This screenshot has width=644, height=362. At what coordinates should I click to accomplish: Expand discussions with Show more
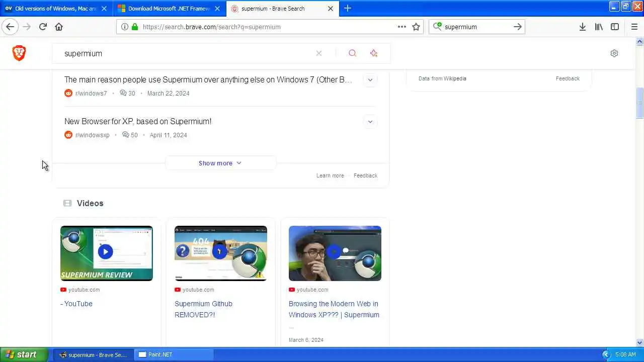220,163
